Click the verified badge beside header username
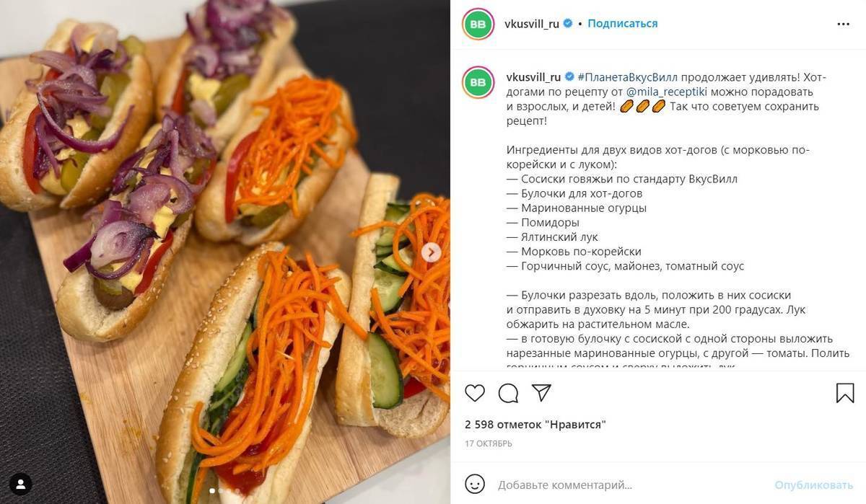866x504 pixels. (x=568, y=24)
